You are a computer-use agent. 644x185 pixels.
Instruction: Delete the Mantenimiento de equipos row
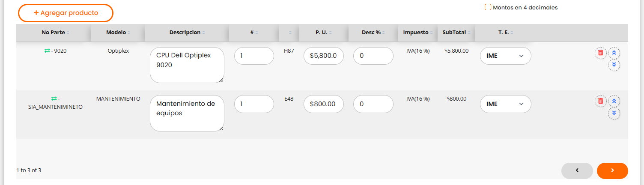pos(600,101)
